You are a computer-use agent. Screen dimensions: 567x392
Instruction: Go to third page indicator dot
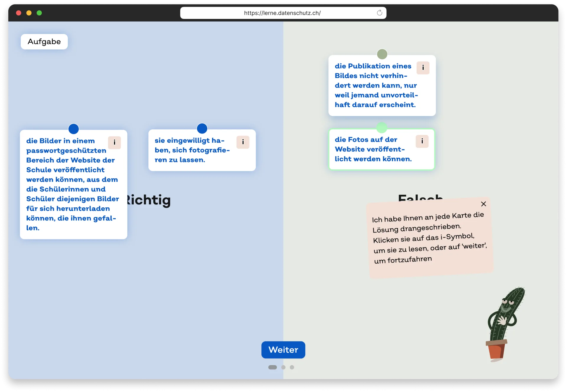click(292, 367)
